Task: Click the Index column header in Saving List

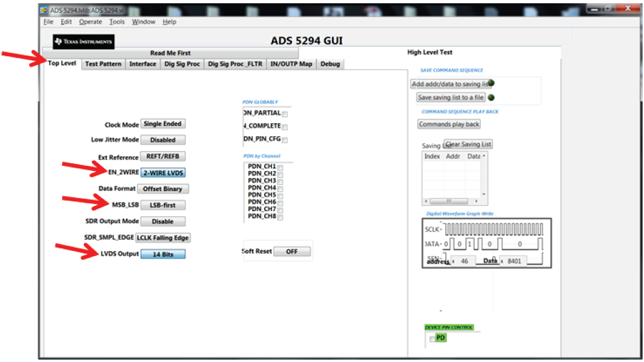Action: 432,156
